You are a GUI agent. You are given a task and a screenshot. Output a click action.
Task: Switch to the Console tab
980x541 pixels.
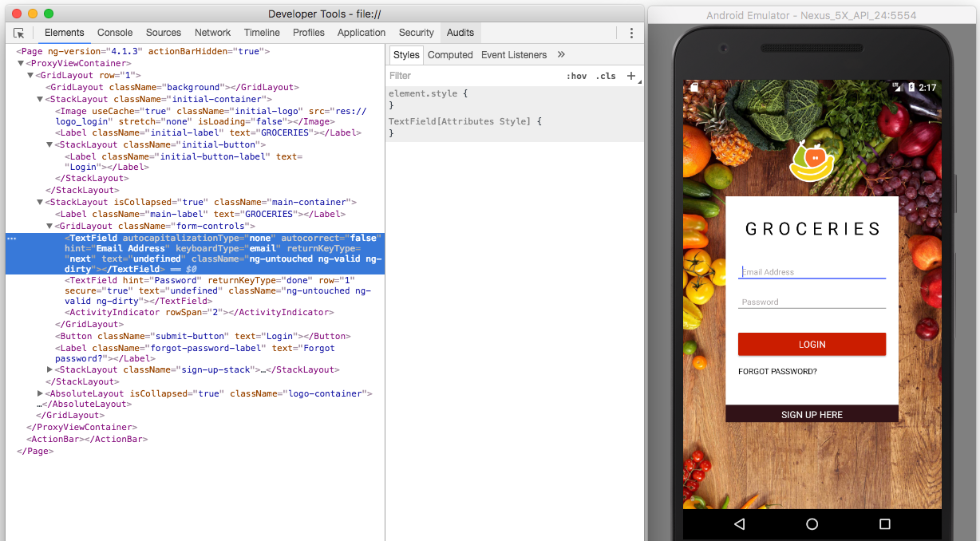click(114, 33)
